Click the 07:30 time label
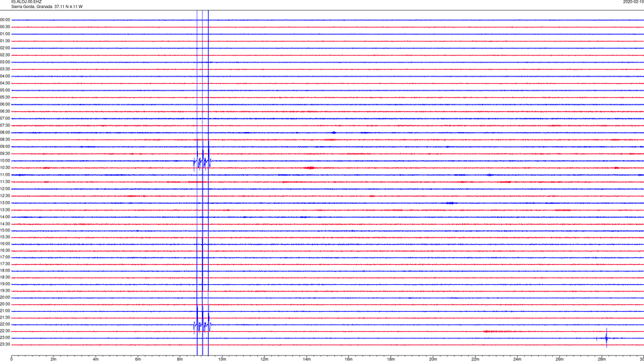 point(5,125)
